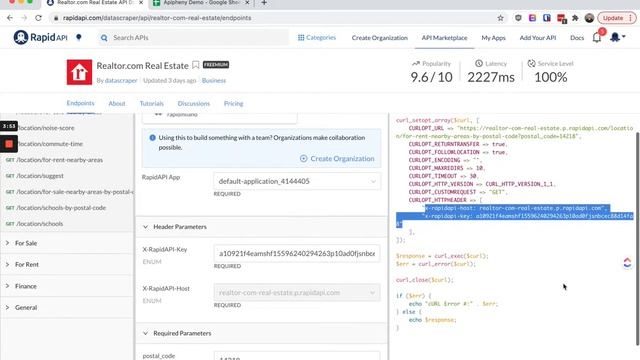
Task: Click the info icon in organization notice
Action: pyautogui.click(x=152, y=138)
